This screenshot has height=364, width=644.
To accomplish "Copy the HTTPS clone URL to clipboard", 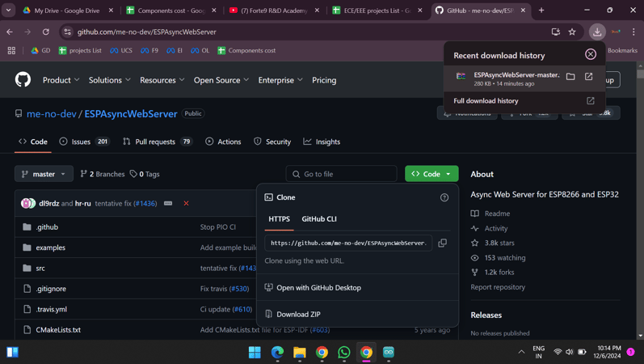I will pyautogui.click(x=442, y=243).
